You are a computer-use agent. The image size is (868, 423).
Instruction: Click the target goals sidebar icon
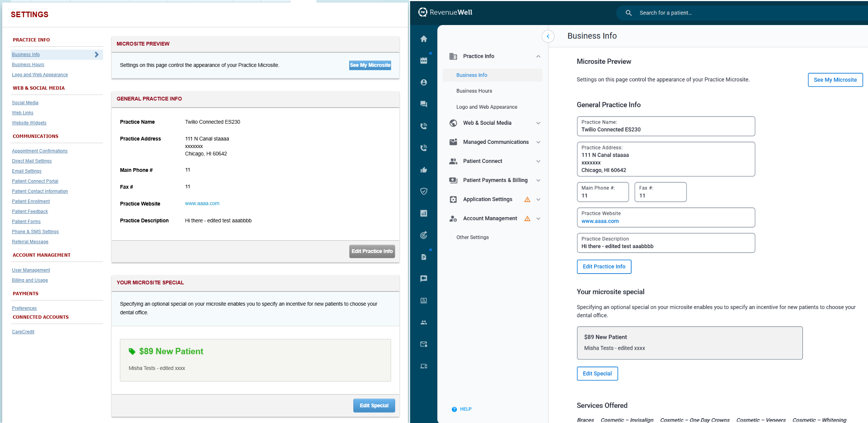[x=424, y=235]
